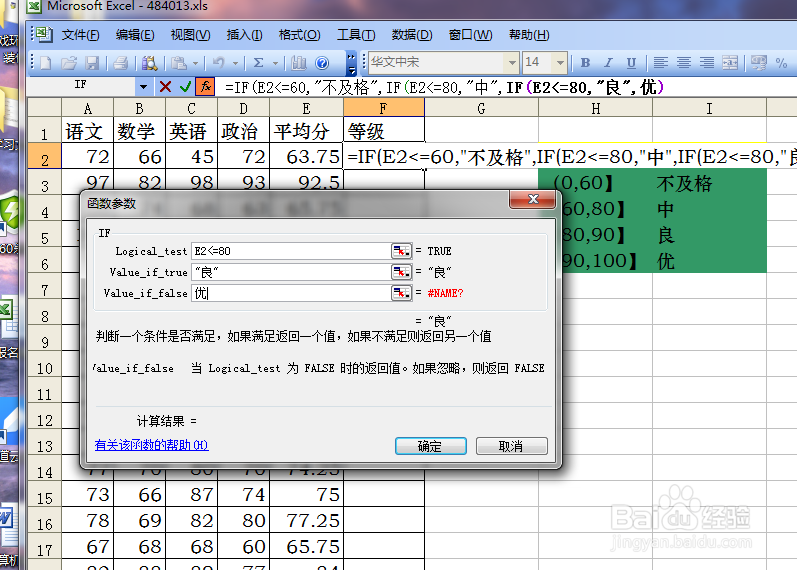Select cell containing 77.25

[306, 520]
